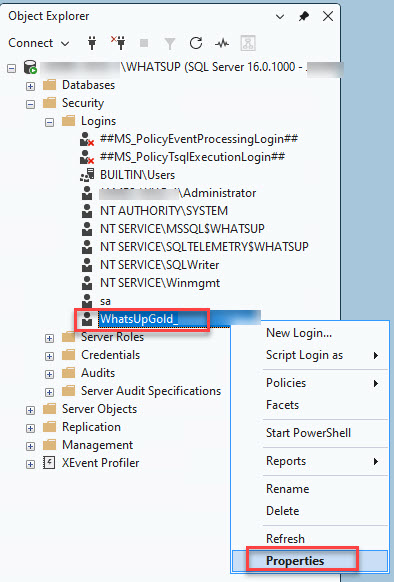Screen dimensions: 394x582
Task: Close the Object Explorer panel
Action: tap(328, 16)
